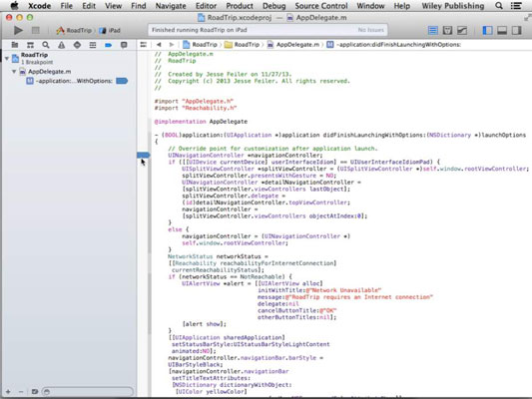
Task: Toggle the Navigator pane visibility
Action: pyautogui.click(x=487, y=31)
